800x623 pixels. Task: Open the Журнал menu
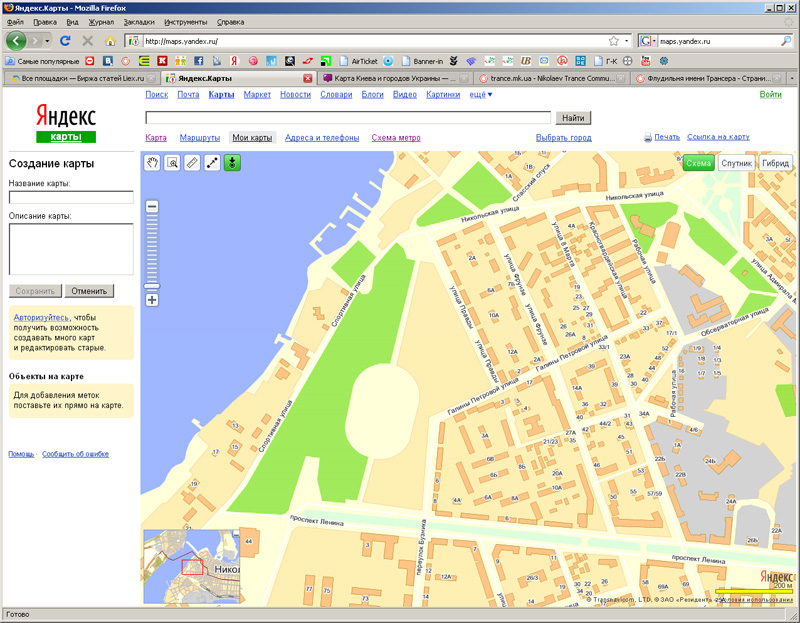click(x=101, y=22)
